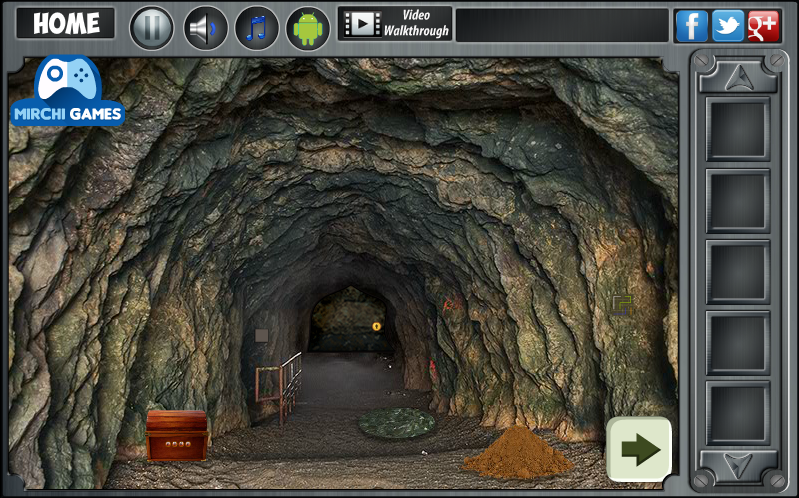Click the Mirchi Games logo
799x498 pixels.
click(67, 91)
